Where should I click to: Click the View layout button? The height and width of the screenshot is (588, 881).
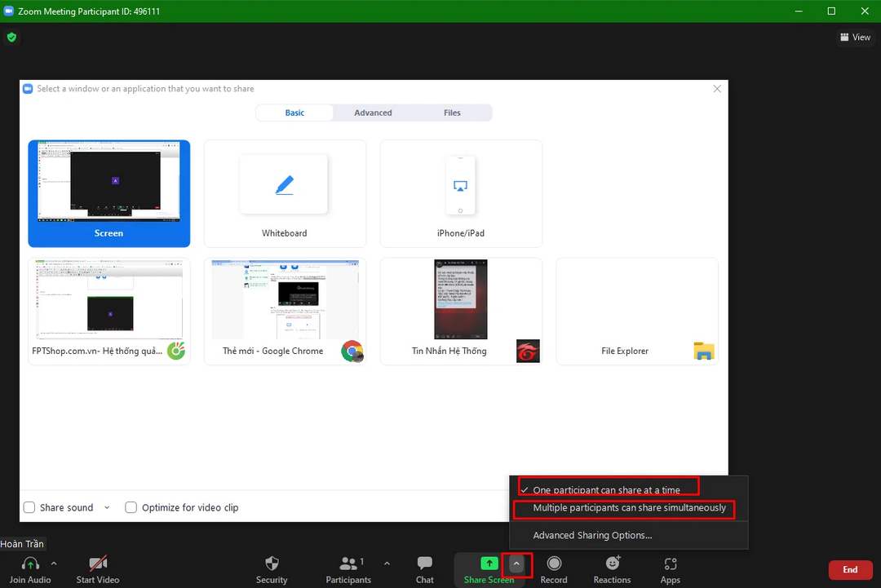click(x=855, y=37)
